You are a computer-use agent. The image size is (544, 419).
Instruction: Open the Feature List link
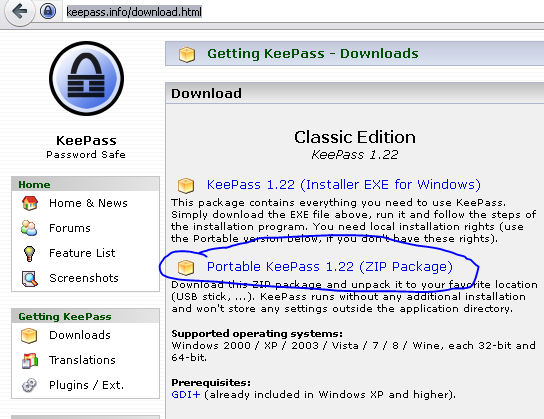tap(82, 253)
